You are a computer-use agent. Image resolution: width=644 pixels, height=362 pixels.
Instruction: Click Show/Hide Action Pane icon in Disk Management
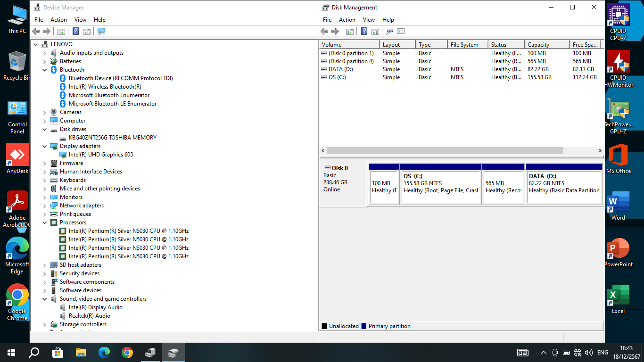pos(375,32)
